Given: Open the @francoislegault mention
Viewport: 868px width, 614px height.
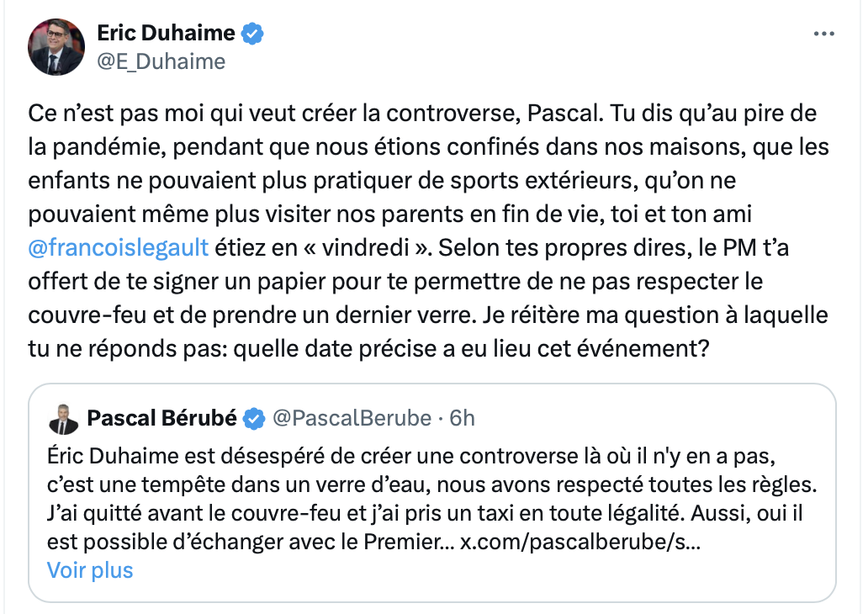Looking at the screenshot, I should point(119,247).
